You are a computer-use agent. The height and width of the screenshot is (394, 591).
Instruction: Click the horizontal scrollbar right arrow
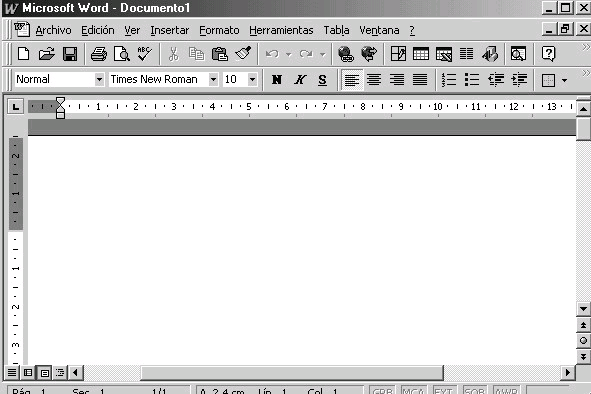pos(568,373)
